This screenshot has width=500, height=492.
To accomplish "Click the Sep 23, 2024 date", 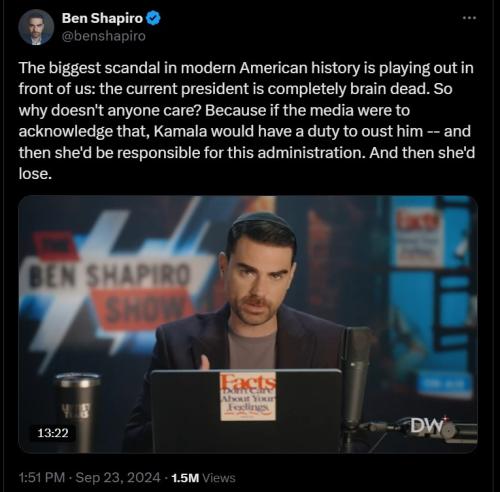I will click(x=118, y=478).
